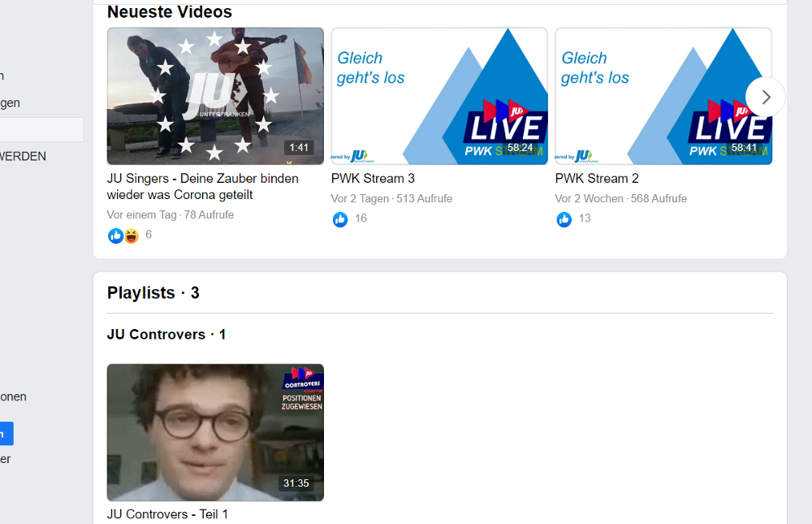
Task: Click the reaction count 16 under PWK Stream 3
Action: pyautogui.click(x=361, y=219)
